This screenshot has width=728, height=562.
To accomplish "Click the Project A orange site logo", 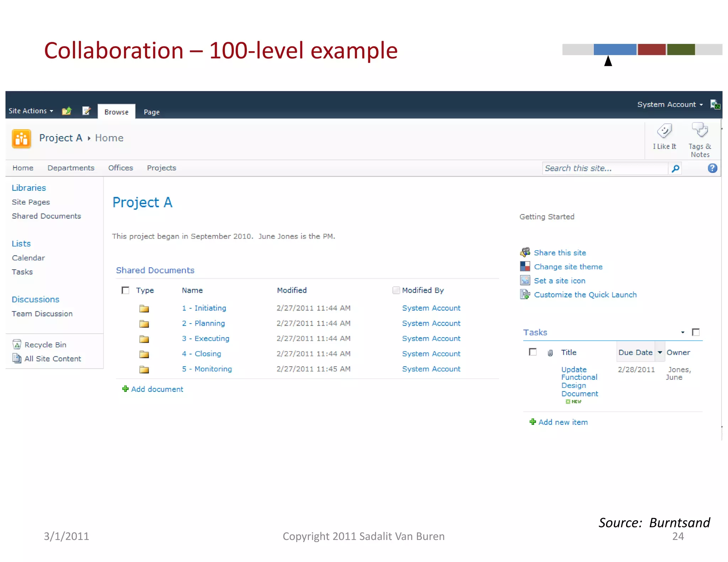I will coord(21,138).
